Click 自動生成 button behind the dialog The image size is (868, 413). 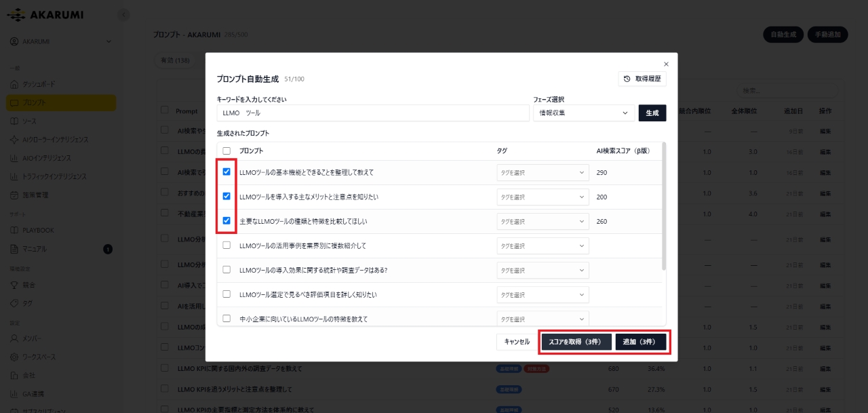[783, 35]
